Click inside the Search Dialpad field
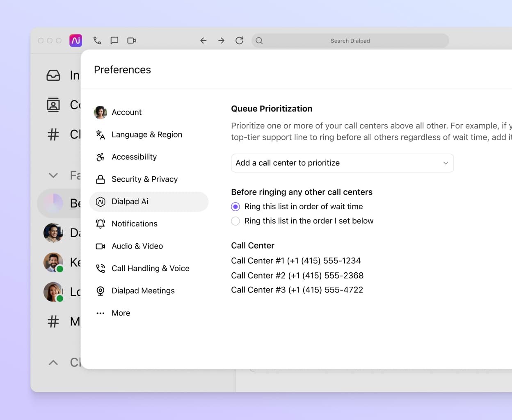Screen dimensions: 512x420 (350, 40)
